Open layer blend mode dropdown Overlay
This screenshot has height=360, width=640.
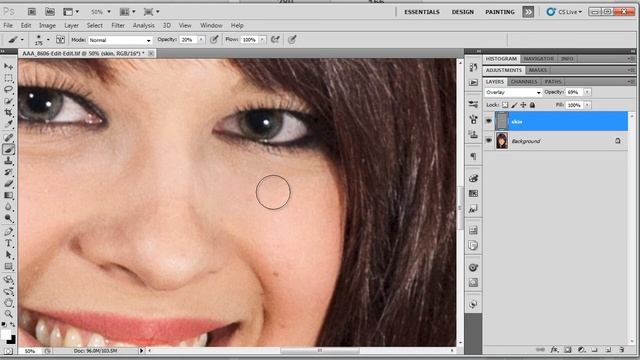513,92
